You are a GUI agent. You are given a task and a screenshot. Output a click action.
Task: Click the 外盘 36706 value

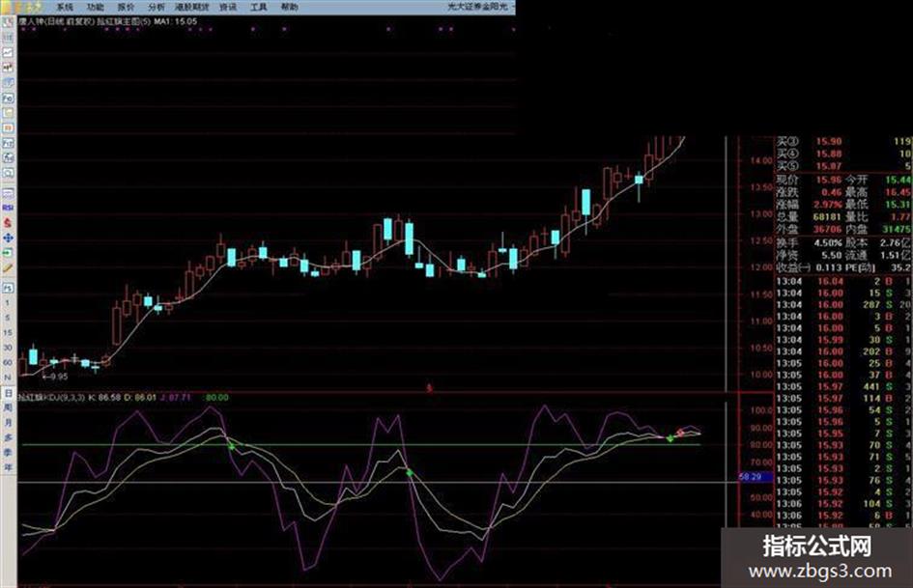[x=827, y=230]
